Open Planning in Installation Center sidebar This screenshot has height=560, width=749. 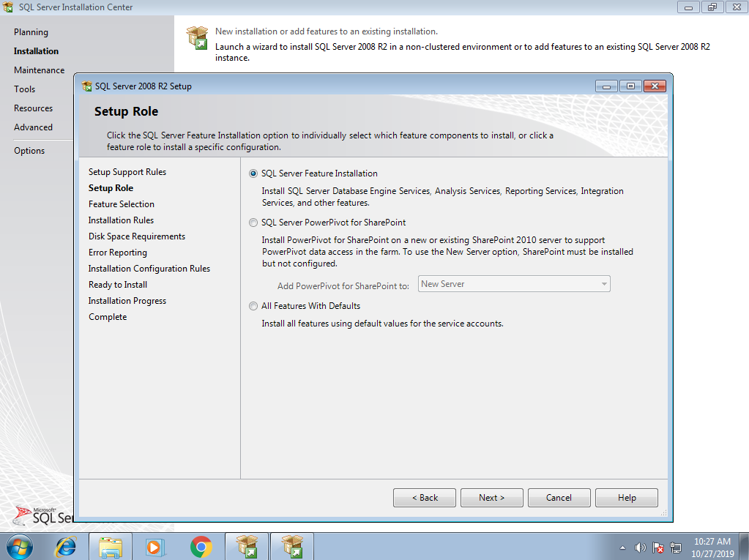31,32
